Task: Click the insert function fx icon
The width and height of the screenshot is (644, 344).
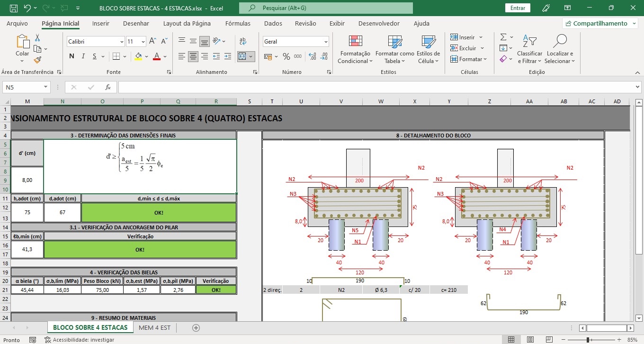Action: 108,87
